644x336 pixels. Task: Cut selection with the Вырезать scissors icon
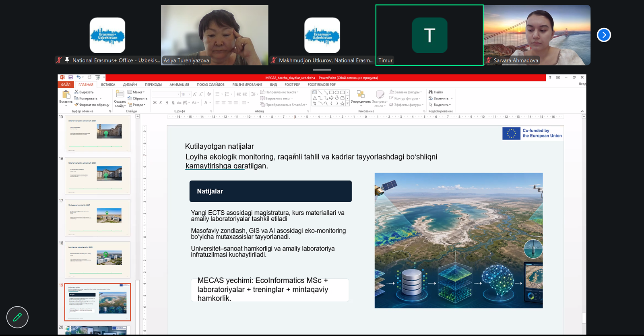pos(84,92)
